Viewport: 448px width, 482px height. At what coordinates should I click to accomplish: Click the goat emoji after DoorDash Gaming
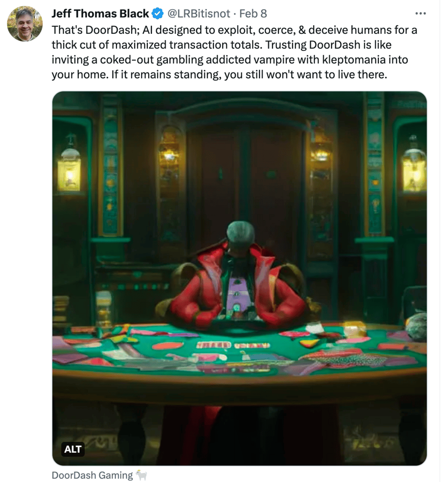[141, 475]
